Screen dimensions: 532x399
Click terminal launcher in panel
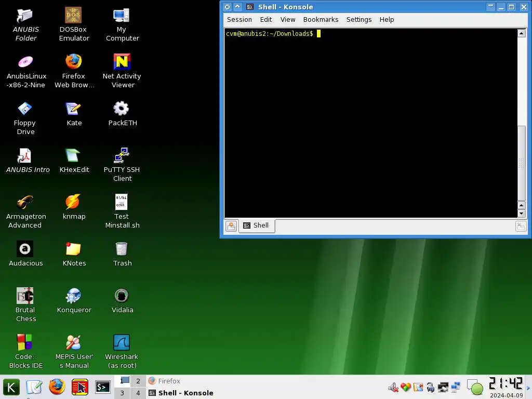point(103,388)
